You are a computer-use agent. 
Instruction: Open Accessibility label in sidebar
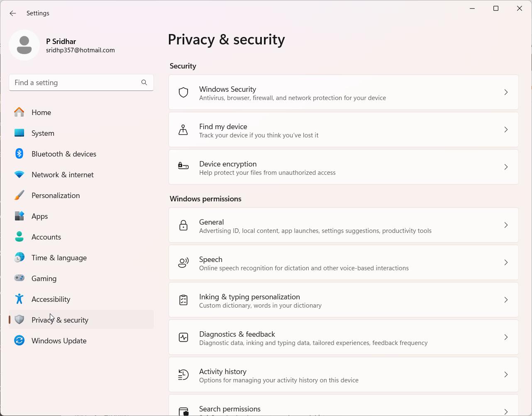pyautogui.click(x=51, y=299)
